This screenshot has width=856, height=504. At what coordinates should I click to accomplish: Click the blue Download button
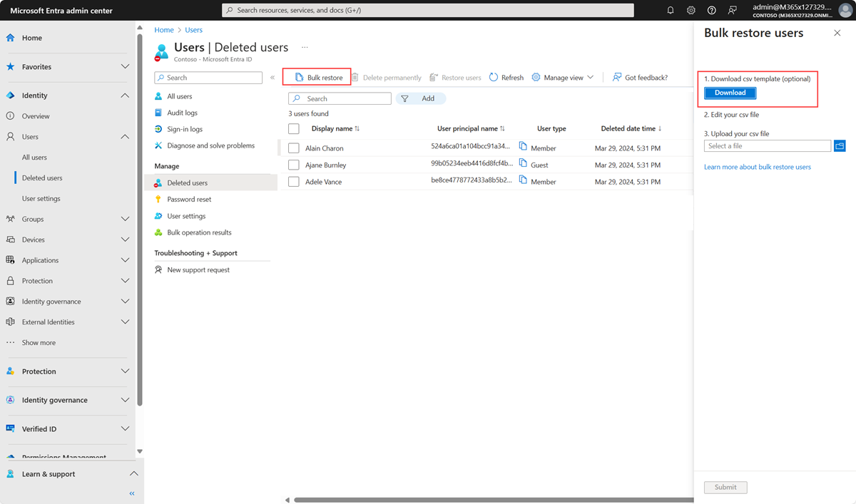[730, 93]
